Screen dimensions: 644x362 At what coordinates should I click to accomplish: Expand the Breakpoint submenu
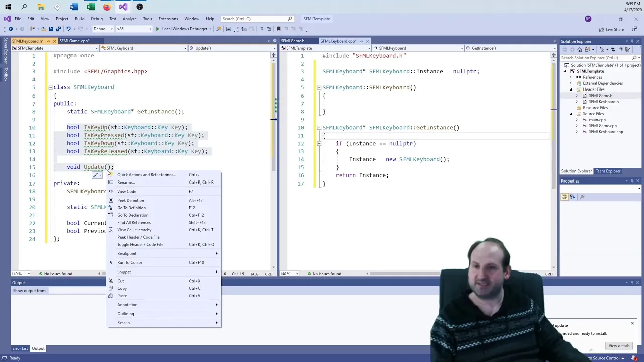pos(164,254)
